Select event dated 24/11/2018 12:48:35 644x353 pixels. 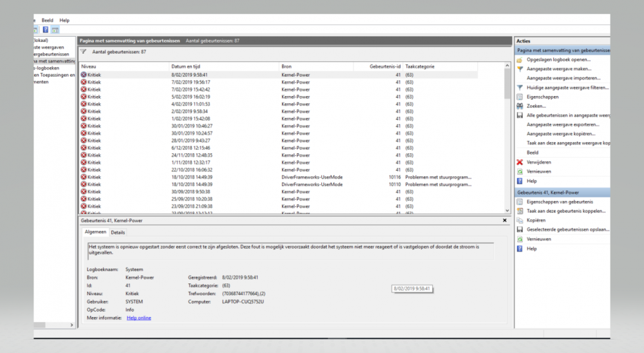pyautogui.click(x=278, y=155)
